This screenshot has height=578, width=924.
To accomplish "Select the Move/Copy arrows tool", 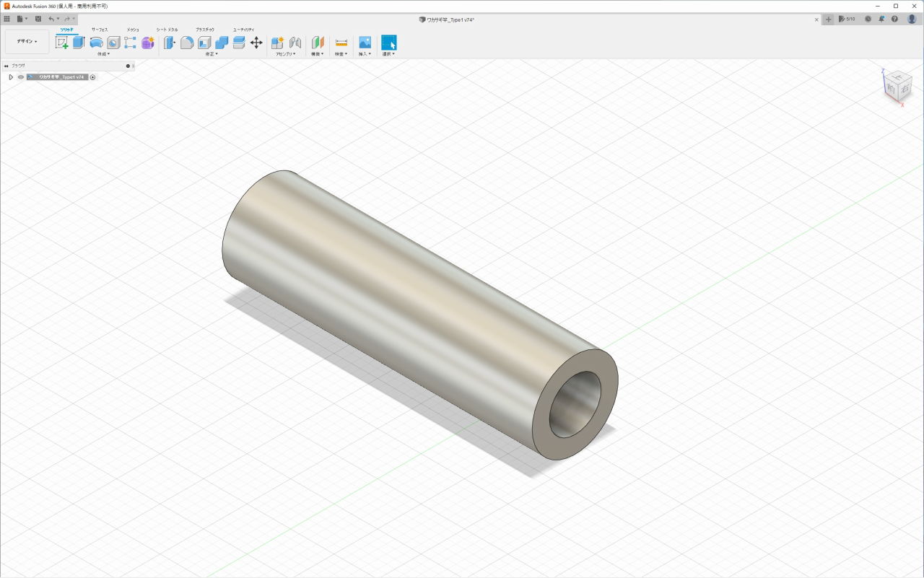I will [256, 43].
